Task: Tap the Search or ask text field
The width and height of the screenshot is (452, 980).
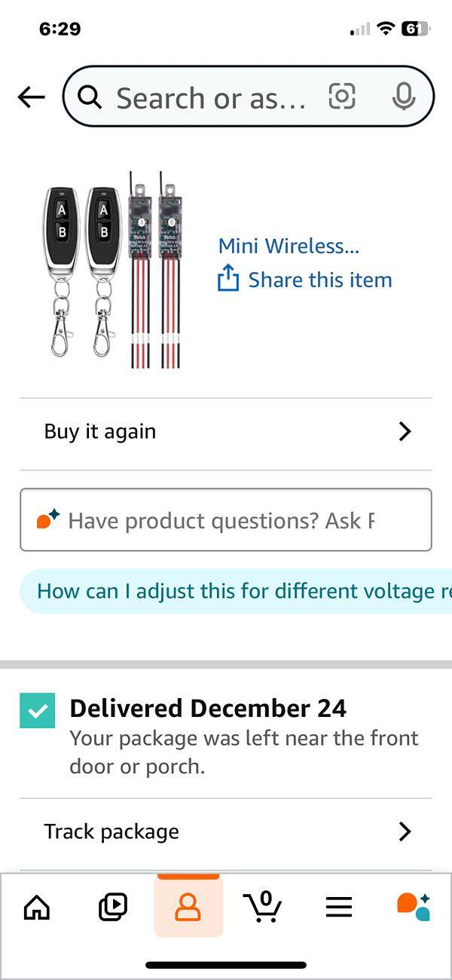Action: coord(211,98)
